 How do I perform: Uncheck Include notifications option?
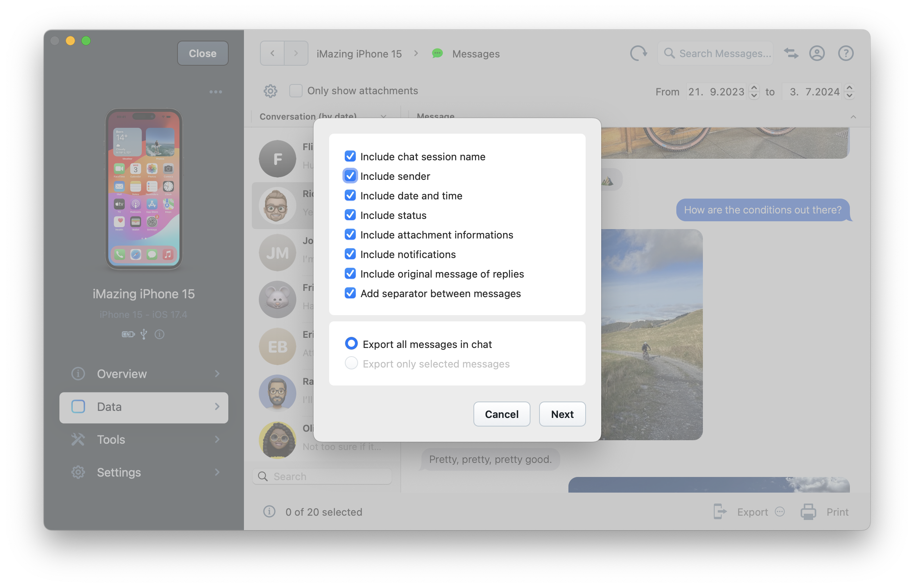point(350,254)
